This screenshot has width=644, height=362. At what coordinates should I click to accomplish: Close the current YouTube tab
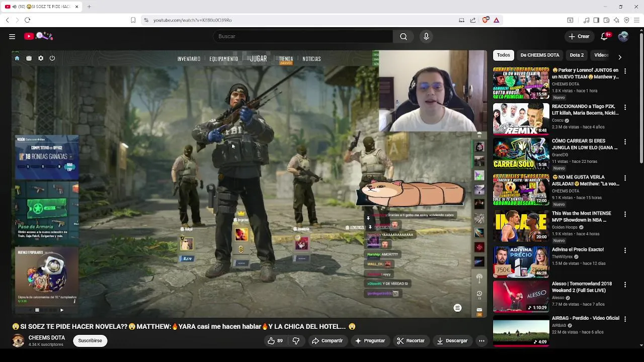(x=76, y=7)
